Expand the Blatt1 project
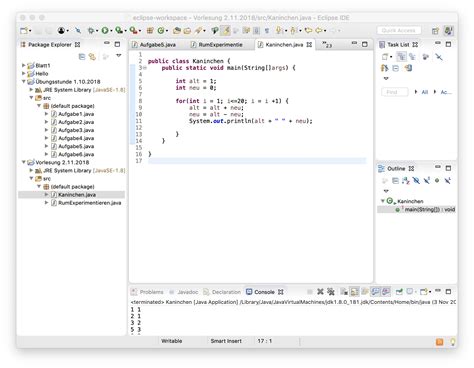Viewport: 474px width, 368px height. 24,65
